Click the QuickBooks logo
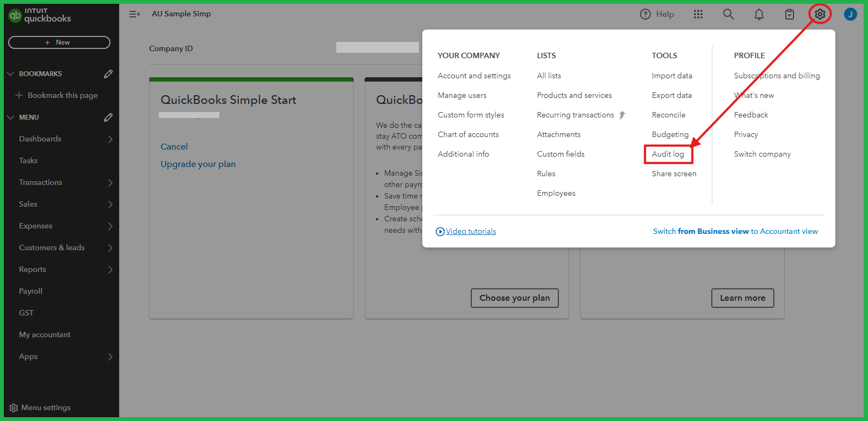 coord(40,15)
